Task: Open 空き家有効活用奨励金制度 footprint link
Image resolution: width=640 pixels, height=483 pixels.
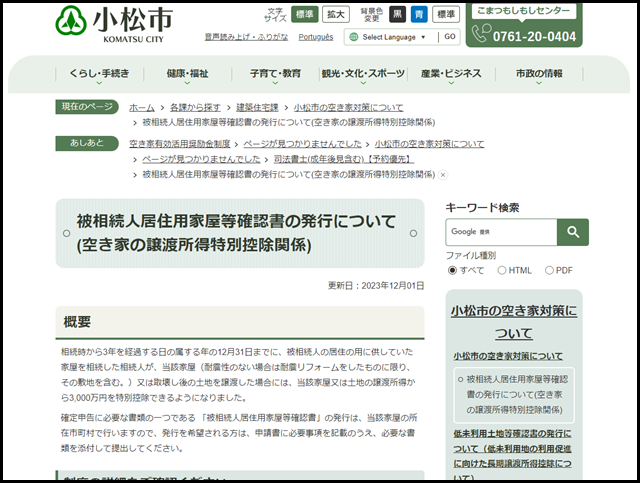Action: click(180, 144)
